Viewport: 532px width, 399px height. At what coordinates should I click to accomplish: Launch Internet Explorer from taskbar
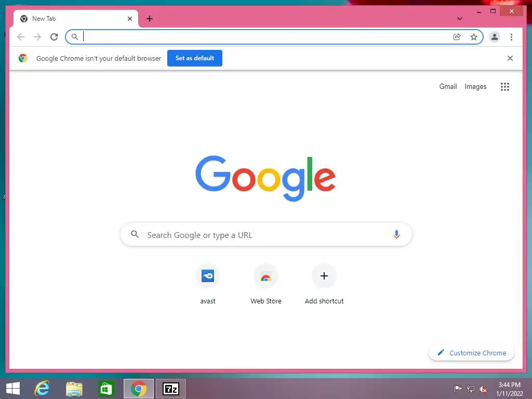coord(42,389)
